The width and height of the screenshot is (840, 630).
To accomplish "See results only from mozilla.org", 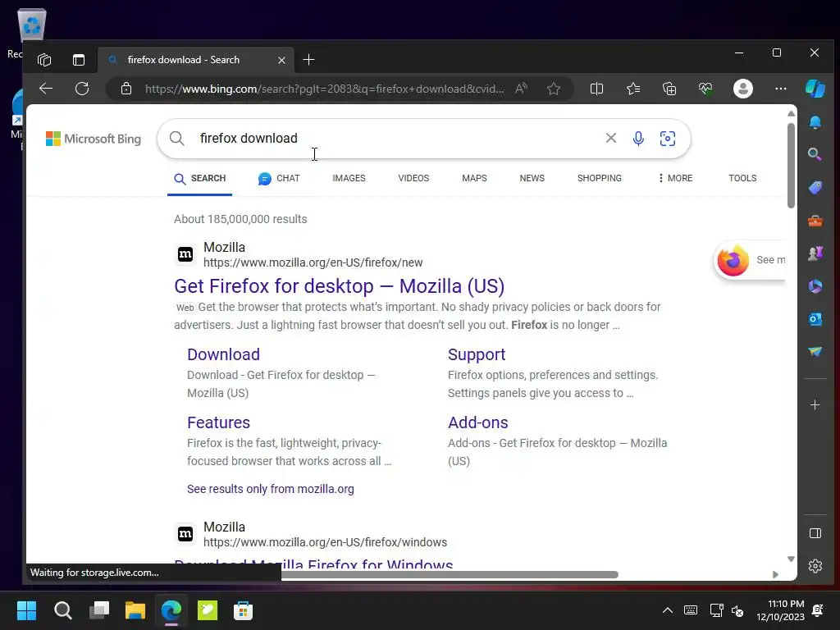I will click(x=271, y=489).
